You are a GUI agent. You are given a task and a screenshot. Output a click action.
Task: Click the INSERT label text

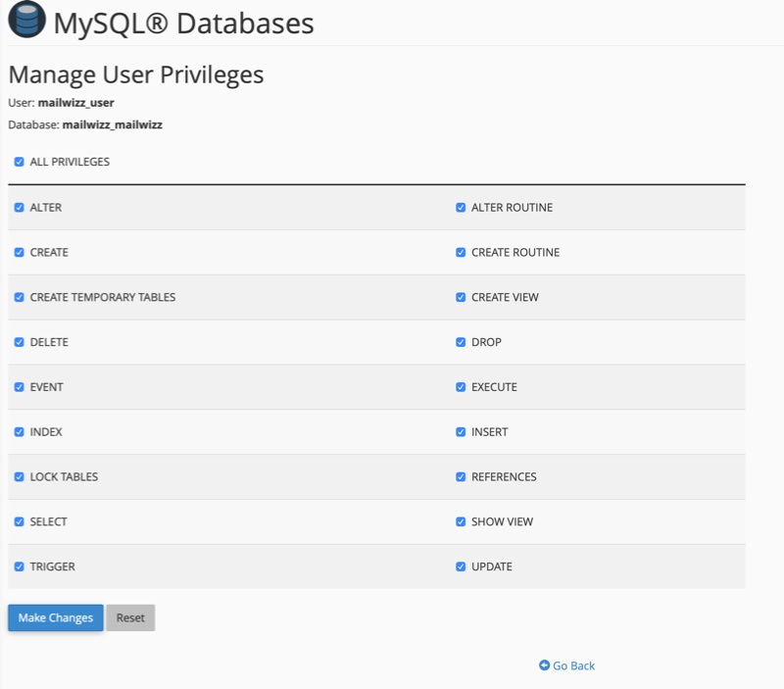click(489, 432)
